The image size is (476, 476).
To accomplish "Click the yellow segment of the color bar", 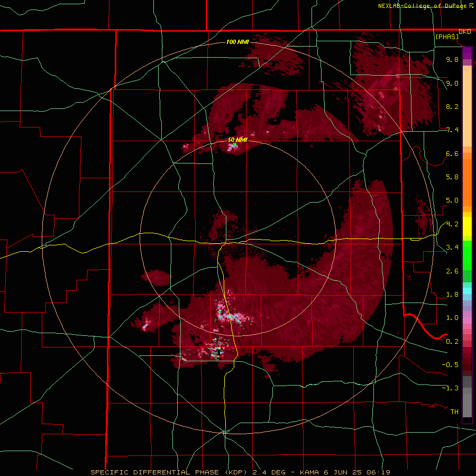I will pyautogui.click(x=467, y=226).
